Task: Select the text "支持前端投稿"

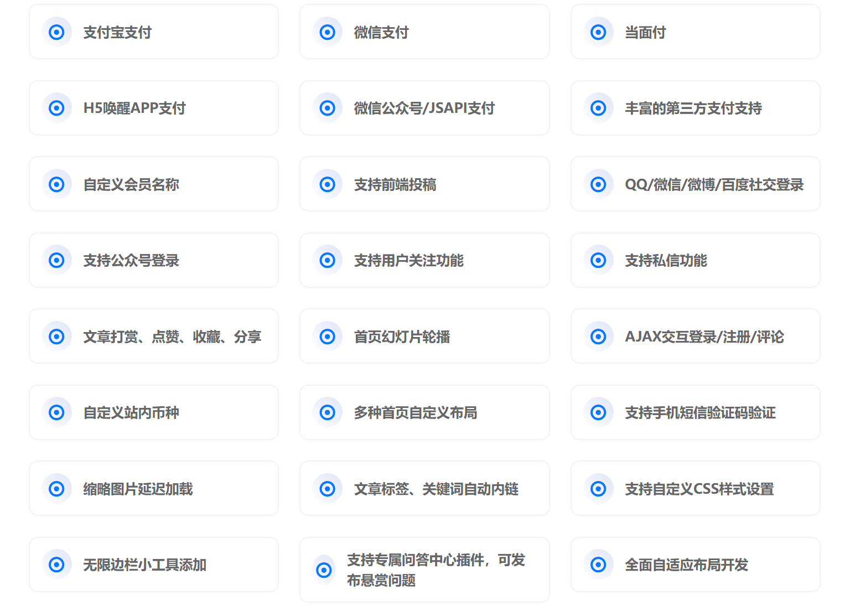Action: point(395,185)
